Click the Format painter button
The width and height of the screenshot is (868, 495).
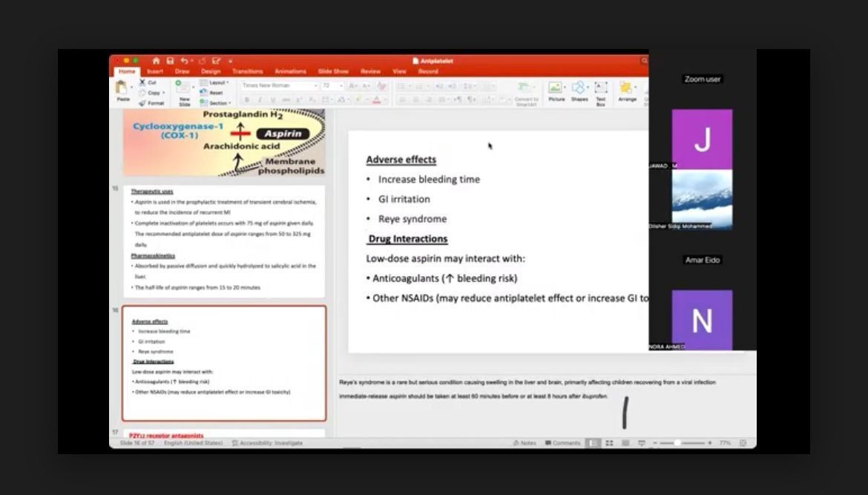point(152,103)
